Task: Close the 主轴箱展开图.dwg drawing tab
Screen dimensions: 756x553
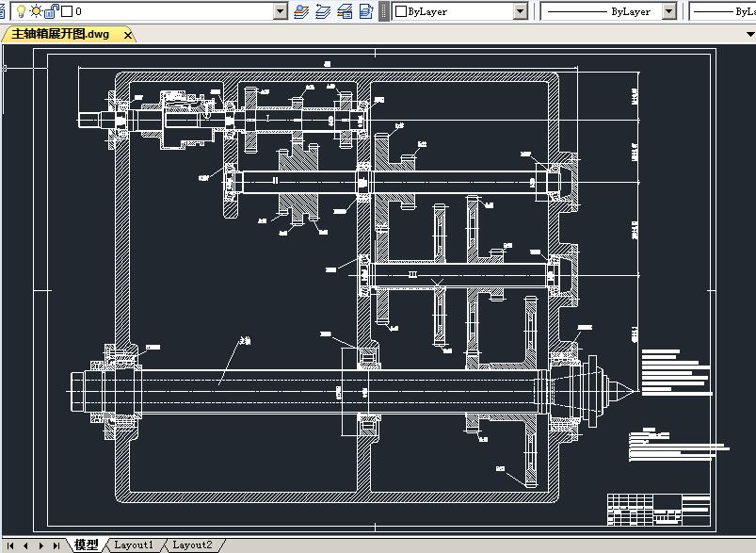Action: [128, 35]
